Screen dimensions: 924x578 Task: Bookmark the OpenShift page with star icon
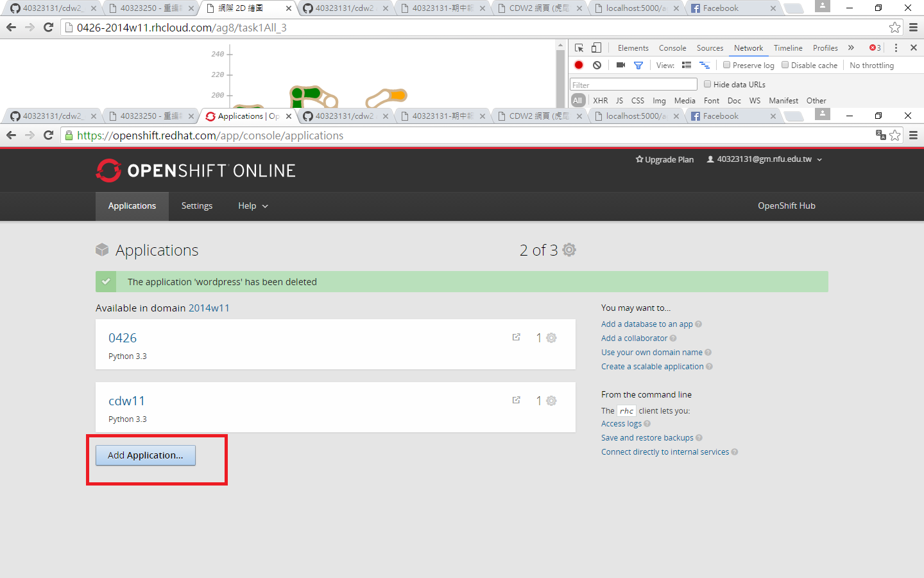tap(895, 135)
